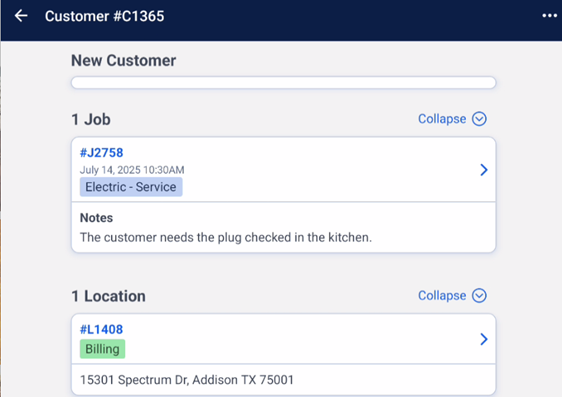
Task: Click the New Customer heading
Action: [x=124, y=60]
